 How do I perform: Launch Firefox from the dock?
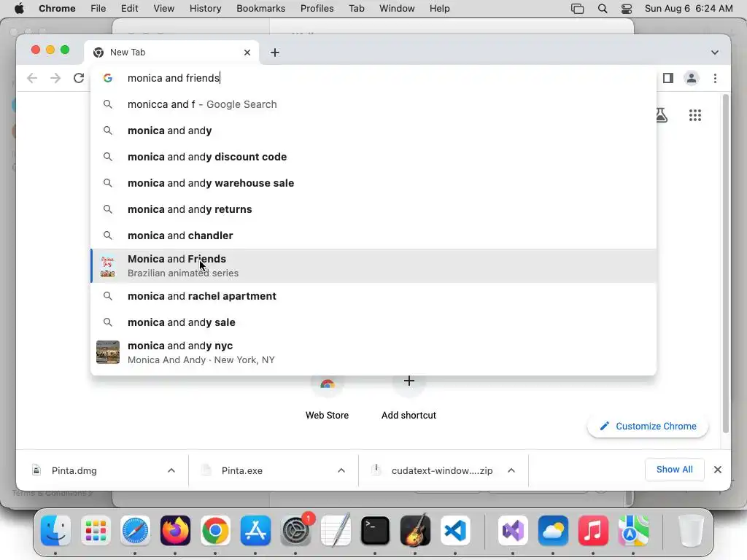coord(175,531)
